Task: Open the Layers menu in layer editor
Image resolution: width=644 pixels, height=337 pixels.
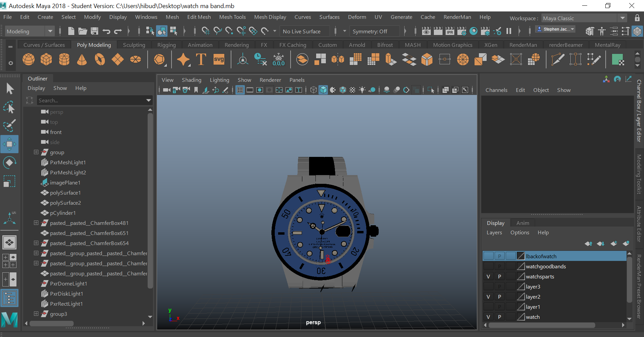Action: 494,232
